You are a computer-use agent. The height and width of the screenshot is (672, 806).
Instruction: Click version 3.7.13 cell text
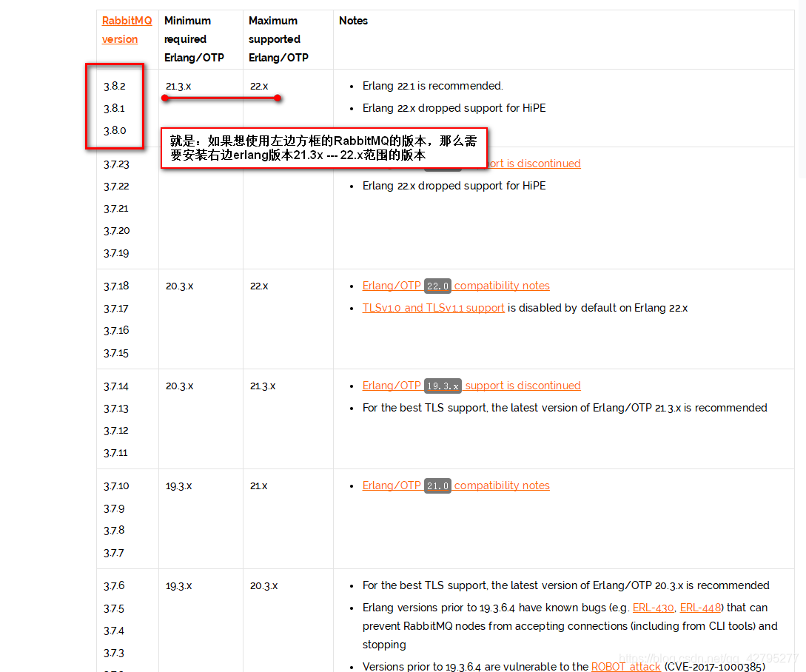pyautogui.click(x=115, y=409)
